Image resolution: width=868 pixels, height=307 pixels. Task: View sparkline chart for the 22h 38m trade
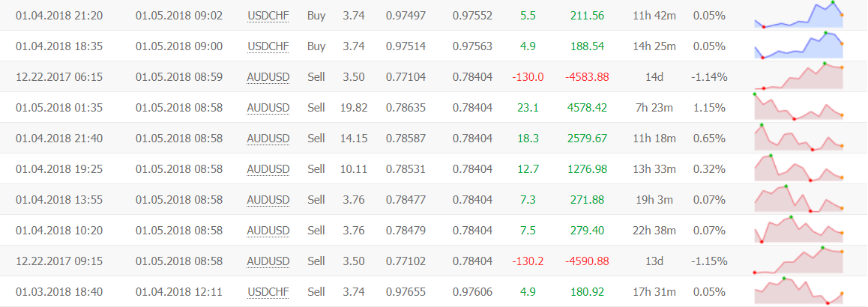pos(798,230)
